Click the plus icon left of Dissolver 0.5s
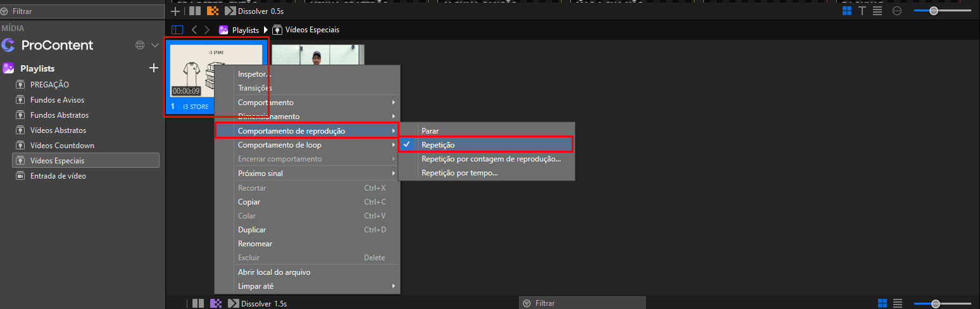 pos(175,11)
